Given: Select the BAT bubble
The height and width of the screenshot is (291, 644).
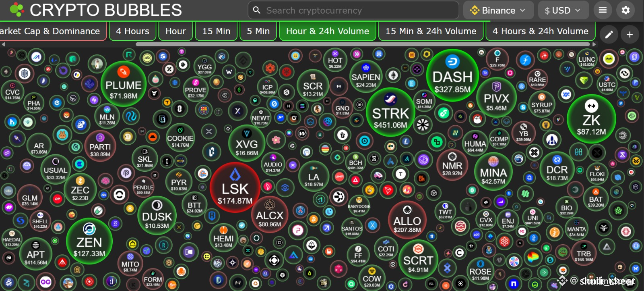Looking at the screenshot, I should tap(596, 198).
